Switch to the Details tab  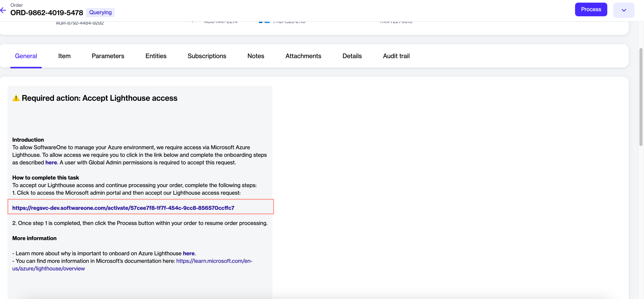coord(352,56)
